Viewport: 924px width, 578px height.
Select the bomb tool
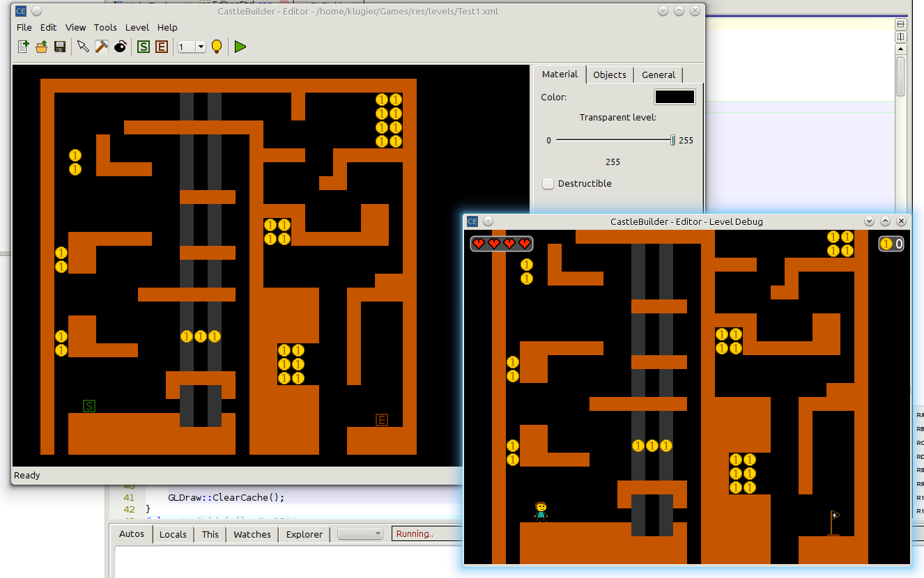[121, 47]
